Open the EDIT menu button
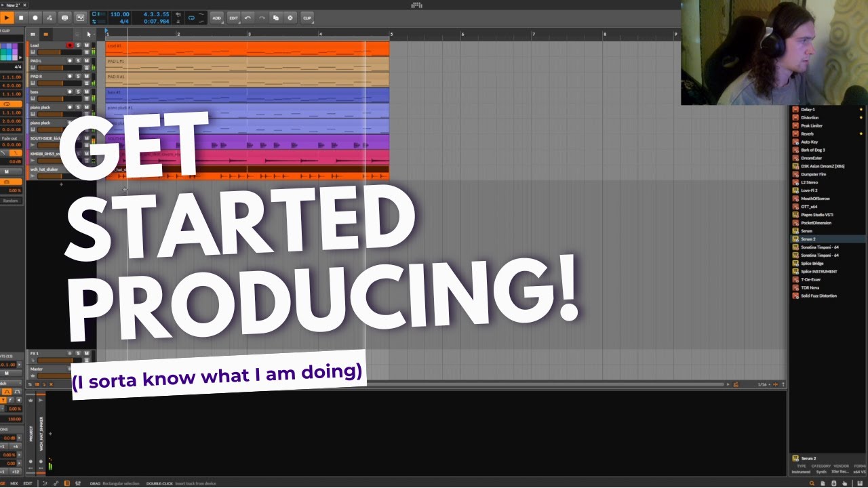This screenshot has height=488, width=868. click(x=233, y=17)
